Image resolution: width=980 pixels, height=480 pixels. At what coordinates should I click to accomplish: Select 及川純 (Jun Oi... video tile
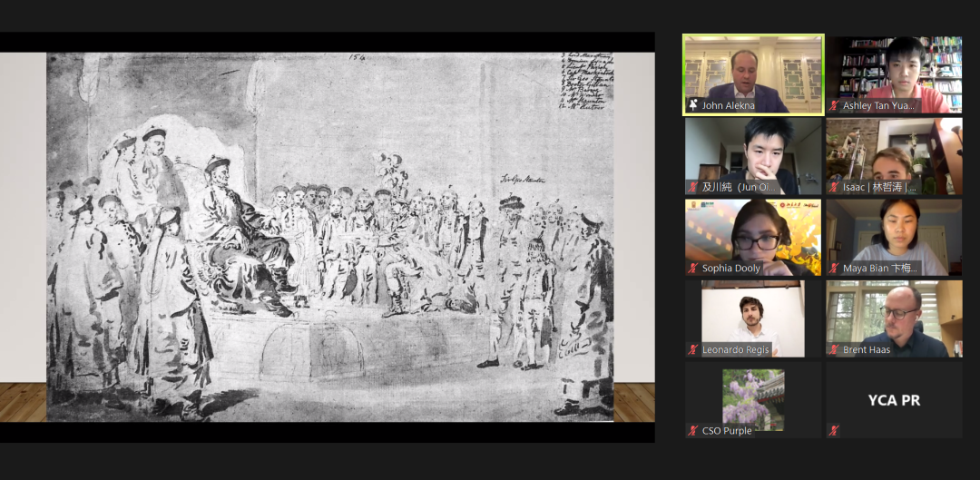[753, 156]
